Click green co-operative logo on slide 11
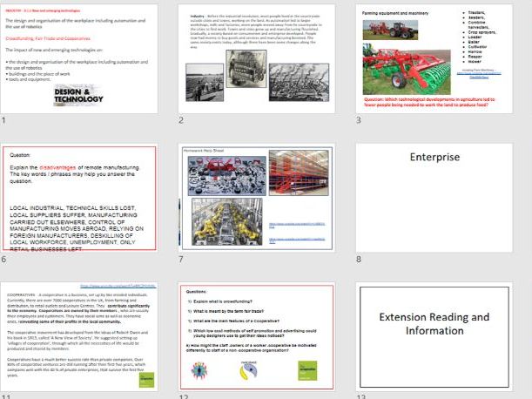The image size is (532, 399). click(x=146, y=380)
